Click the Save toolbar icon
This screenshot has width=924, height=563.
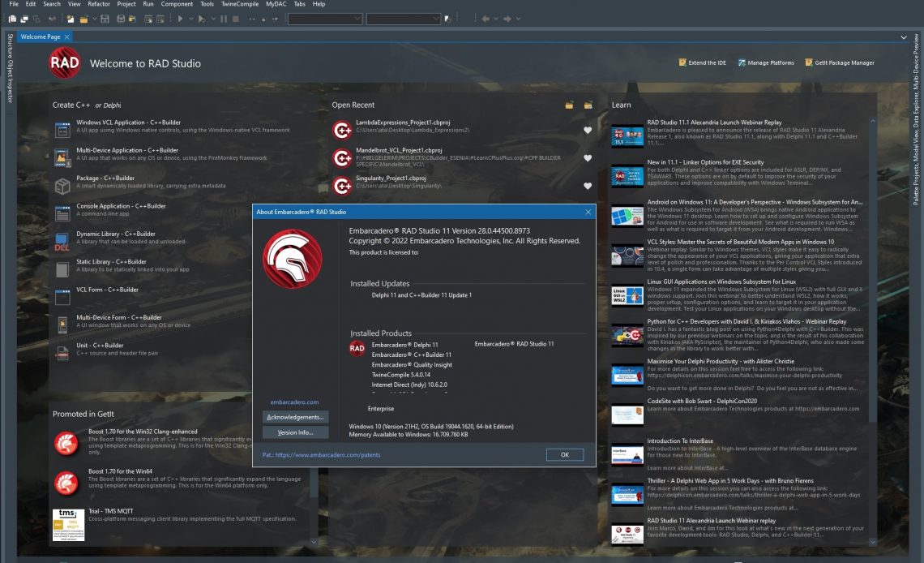click(x=105, y=19)
